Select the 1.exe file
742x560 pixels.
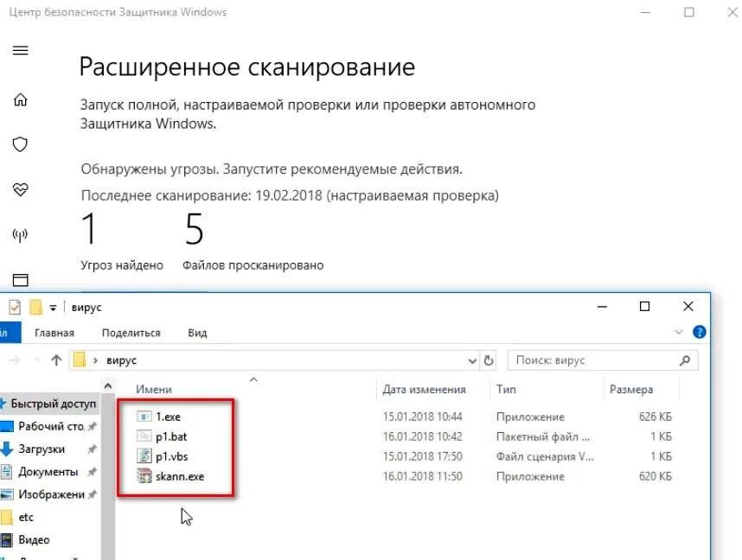168,417
